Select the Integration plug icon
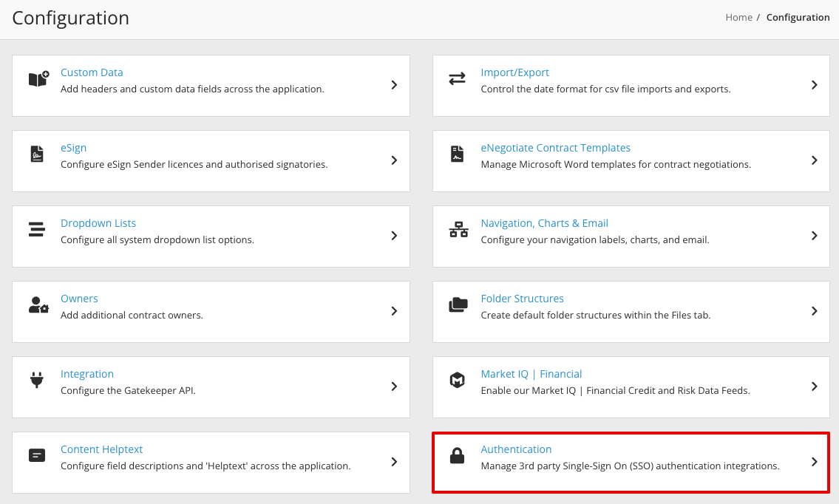This screenshot has height=504, width=839. [37, 380]
